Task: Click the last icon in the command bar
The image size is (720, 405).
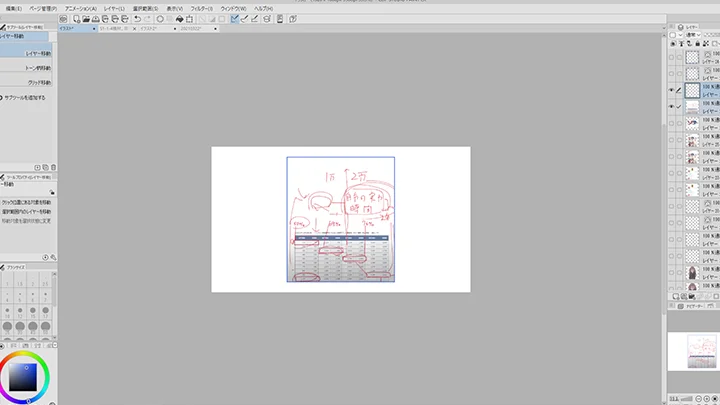Action: point(292,19)
